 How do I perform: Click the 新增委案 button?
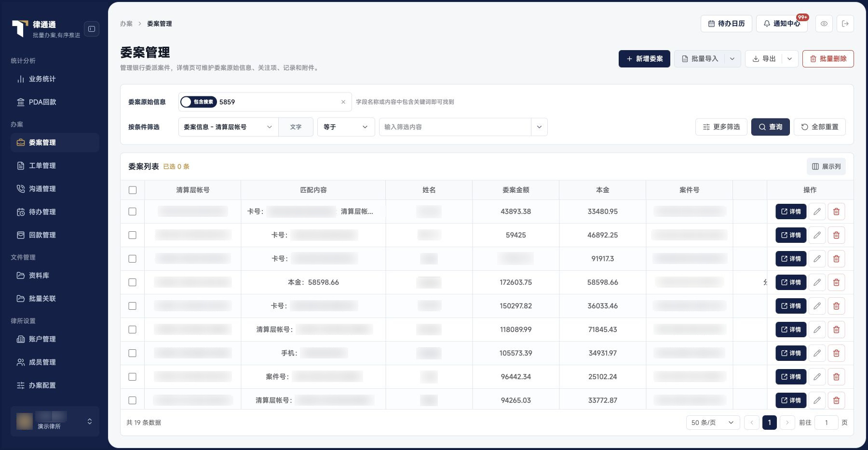pos(644,59)
